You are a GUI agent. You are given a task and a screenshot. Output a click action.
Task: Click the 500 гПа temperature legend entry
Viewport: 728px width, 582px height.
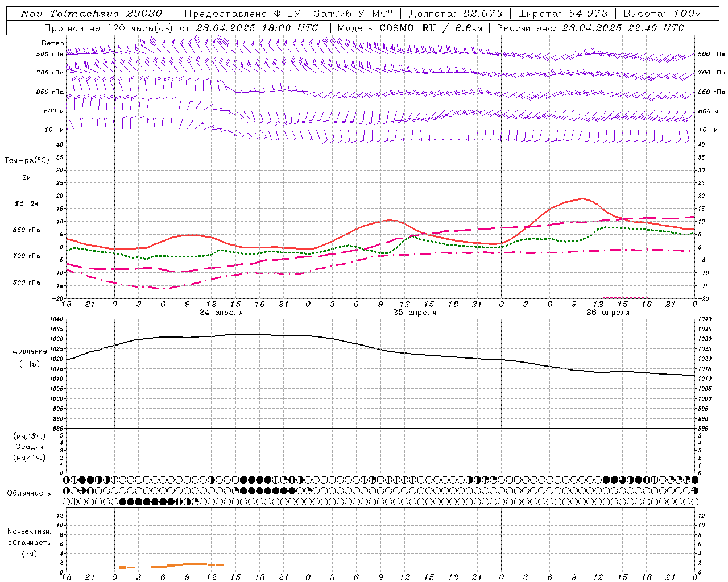26,285
